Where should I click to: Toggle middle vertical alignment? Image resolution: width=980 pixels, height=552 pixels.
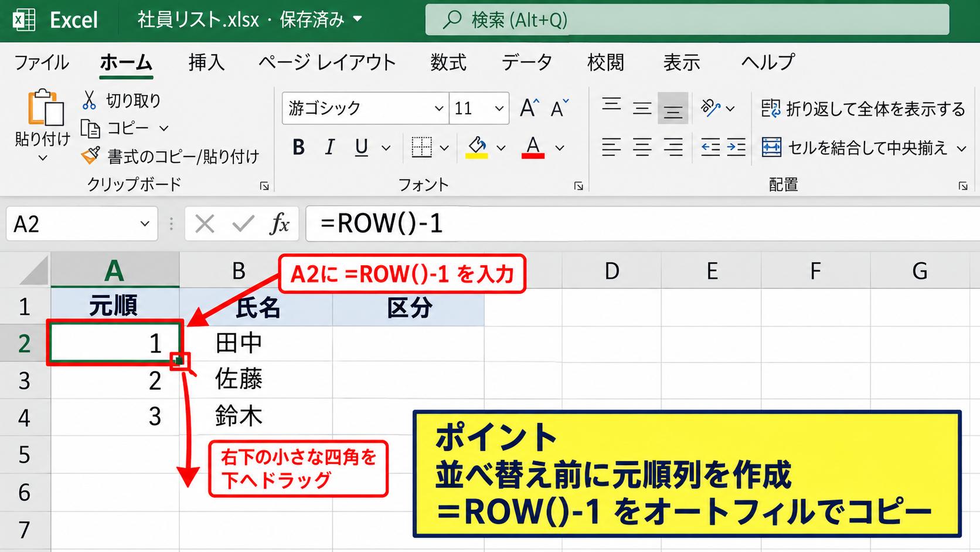(642, 108)
